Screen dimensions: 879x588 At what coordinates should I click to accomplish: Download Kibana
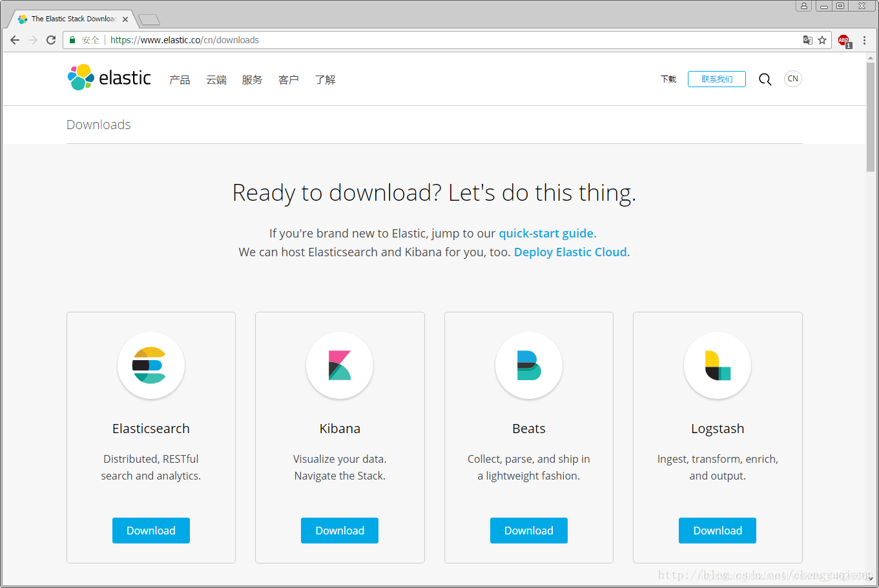[340, 531]
